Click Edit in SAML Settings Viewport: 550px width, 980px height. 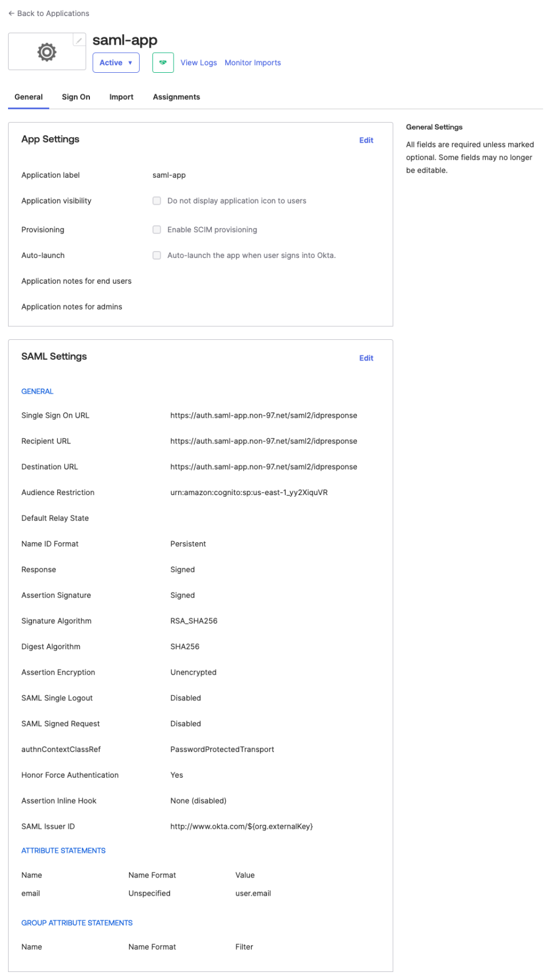coord(366,358)
